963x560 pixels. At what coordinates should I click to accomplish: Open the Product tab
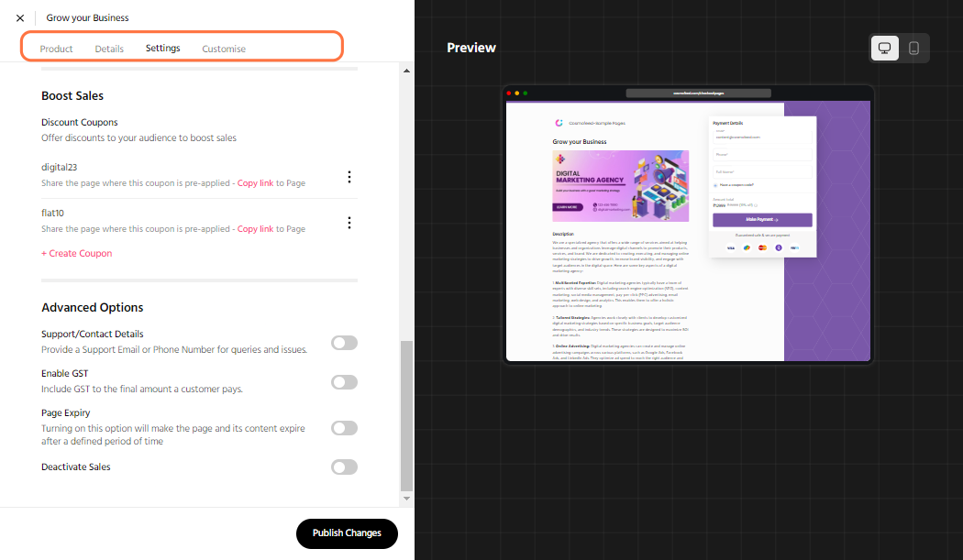click(57, 49)
